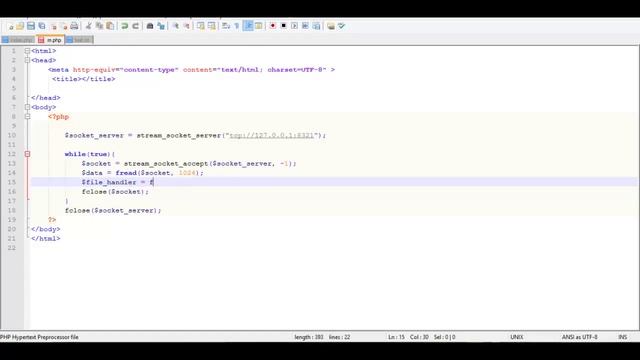This screenshot has width=640, height=360.
Task: Click in the $socket = stream_socket_accept line
Action: tap(189, 164)
